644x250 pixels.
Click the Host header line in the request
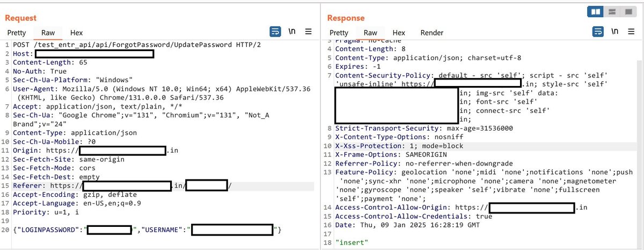(83, 53)
